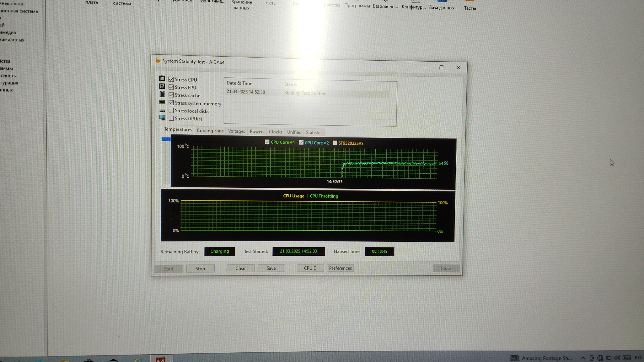This screenshot has height=362, width=644.
Task: Open the volume speaker tray icon
Action: coord(617,358)
